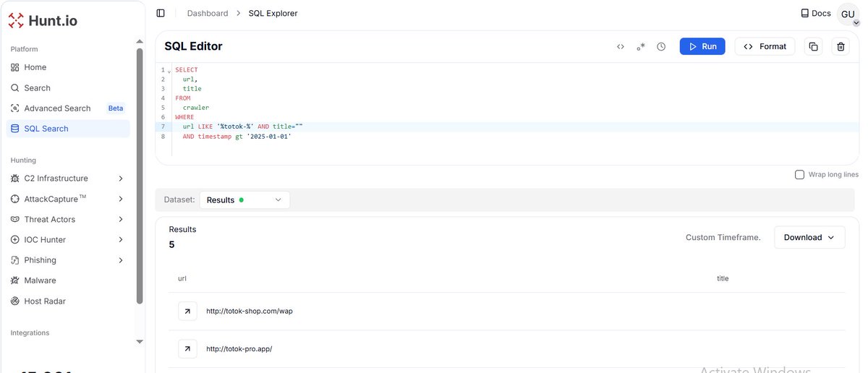Open query history clock icon
Viewport: 868px width, 373px height.
(661, 46)
